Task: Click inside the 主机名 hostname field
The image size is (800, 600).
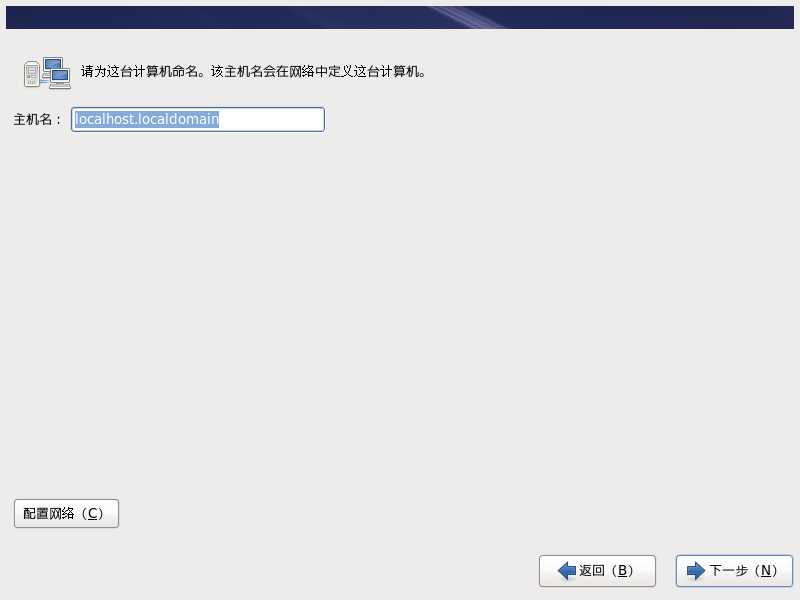Action: [198, 119]
